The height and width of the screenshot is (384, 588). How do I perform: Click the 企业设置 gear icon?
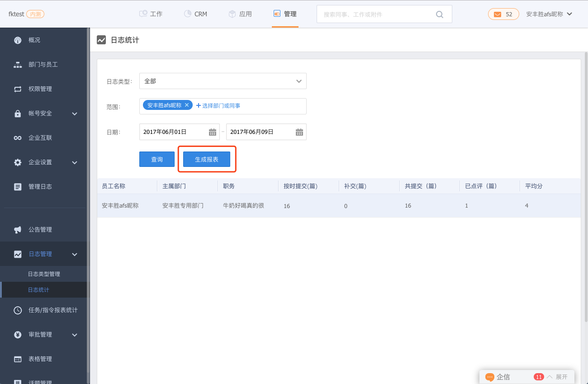[18, 162]
